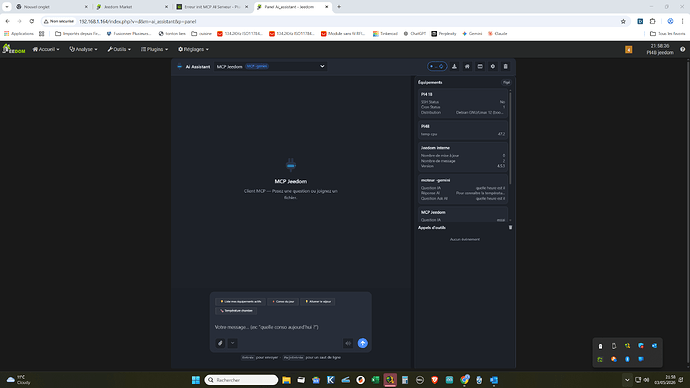
Task: Switch to the Jeedom Market tab
Action: [x=132, y=7]
